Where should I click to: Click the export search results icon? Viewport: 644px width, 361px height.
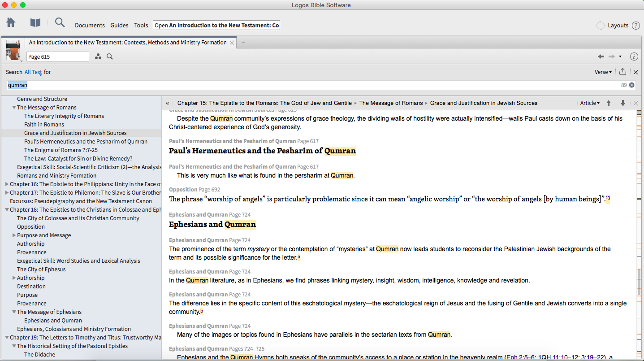click(622, 72)
